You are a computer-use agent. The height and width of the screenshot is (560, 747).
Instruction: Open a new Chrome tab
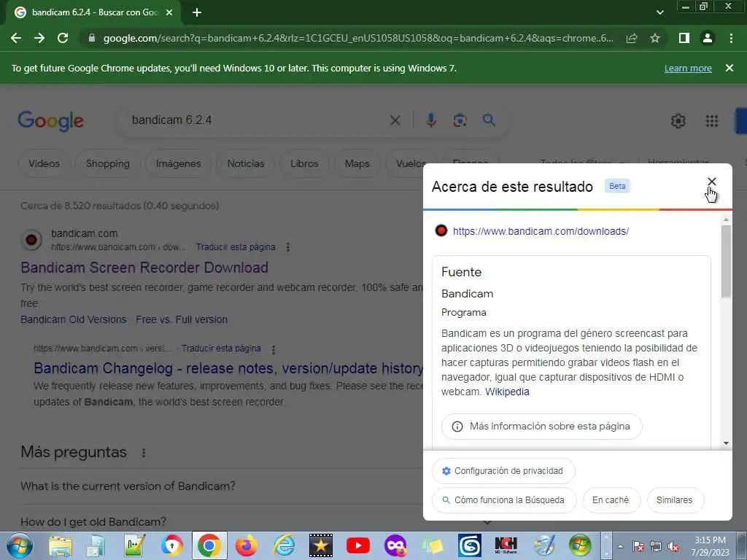pos(197,13)
